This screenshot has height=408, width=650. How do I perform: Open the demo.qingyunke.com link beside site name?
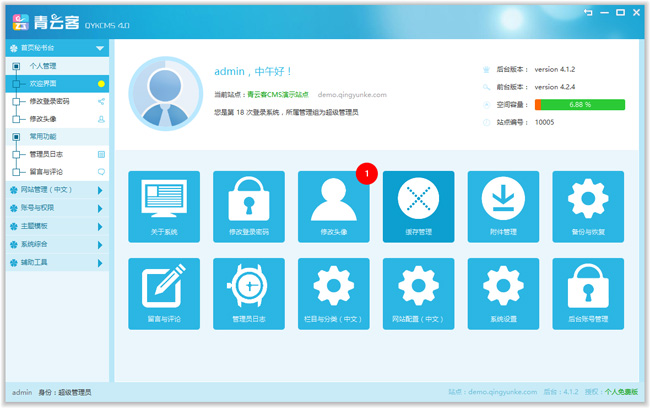click(x=352, y=95)
